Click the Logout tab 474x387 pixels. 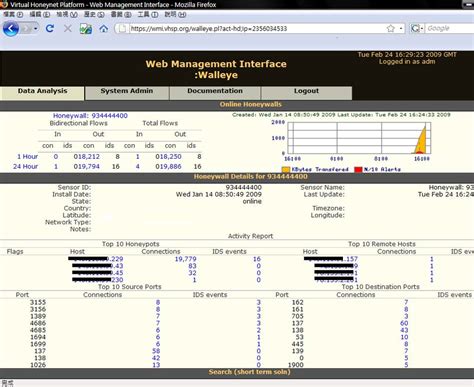point(306,93)
